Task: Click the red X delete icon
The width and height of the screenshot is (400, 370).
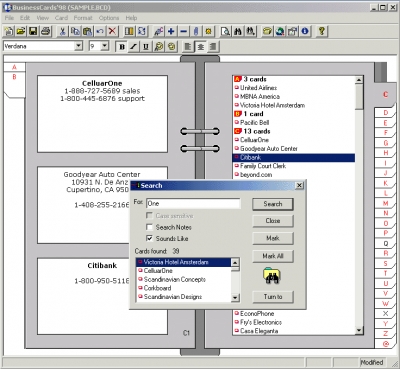Action: click(x=112, y=31)
